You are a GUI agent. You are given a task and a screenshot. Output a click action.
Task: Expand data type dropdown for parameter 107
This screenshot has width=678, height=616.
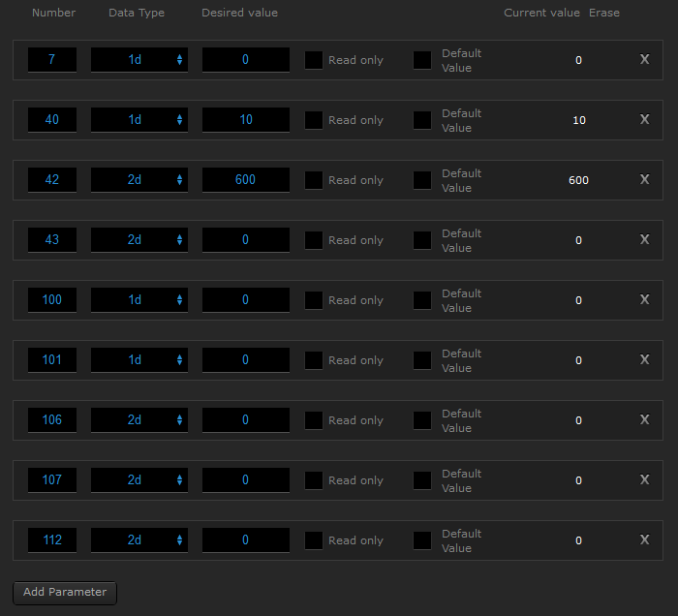pos(139,480)
